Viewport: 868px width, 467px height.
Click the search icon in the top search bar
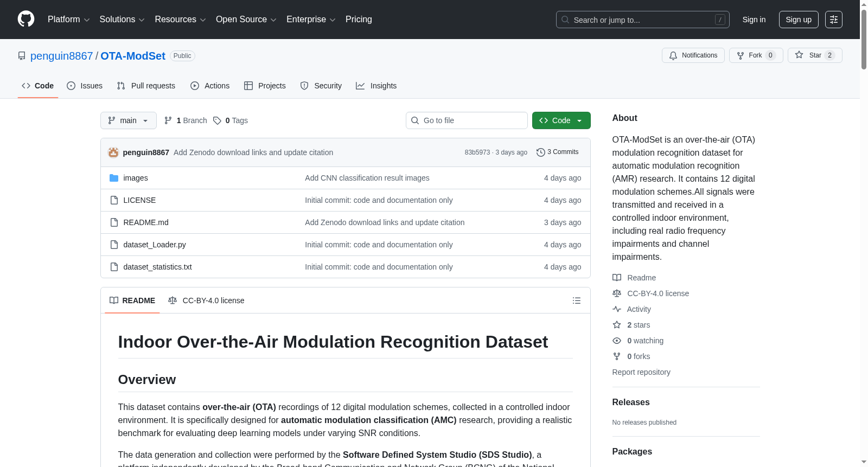tap(565, 20)
